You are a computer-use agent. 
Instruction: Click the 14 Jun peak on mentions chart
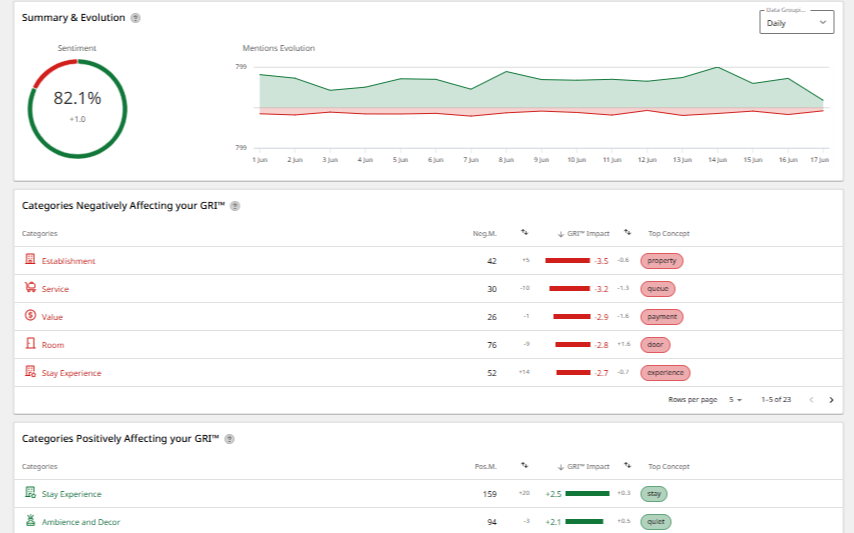pyautogui.click(x=717, y=68)
